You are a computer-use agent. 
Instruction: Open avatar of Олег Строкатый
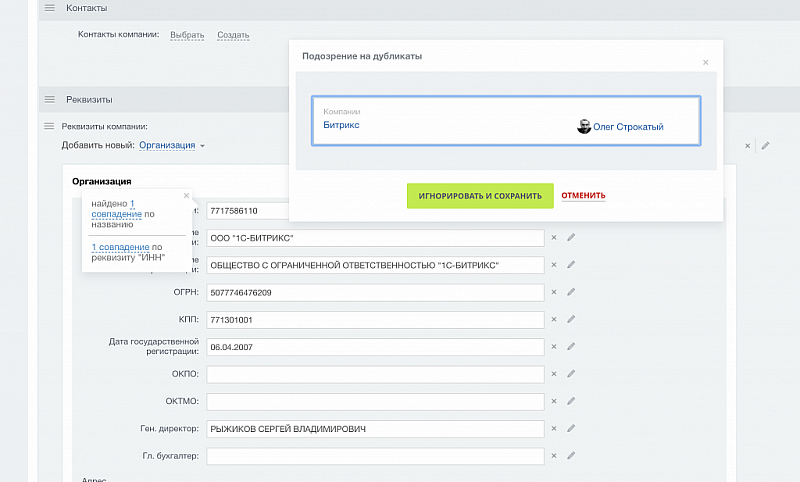pos(584,126)
